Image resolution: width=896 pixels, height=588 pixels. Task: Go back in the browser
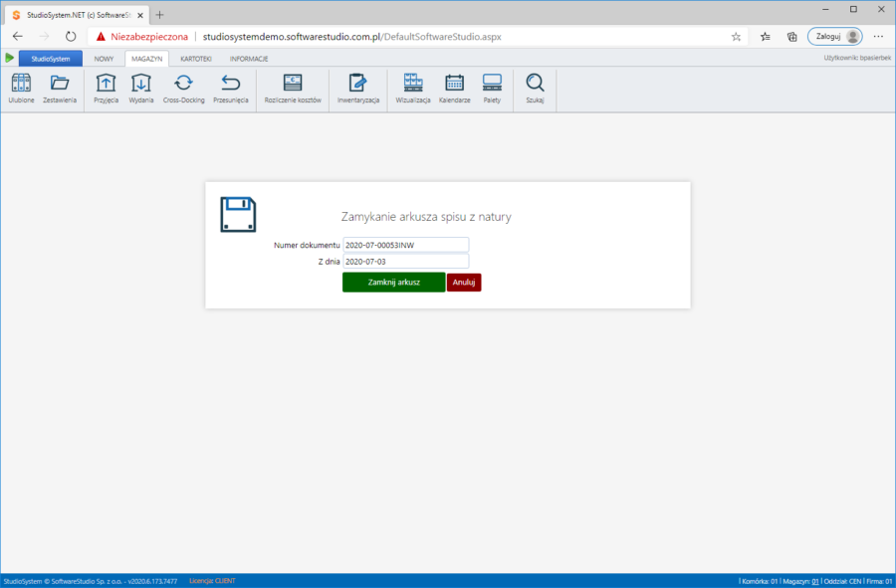[x=18, y=37]
